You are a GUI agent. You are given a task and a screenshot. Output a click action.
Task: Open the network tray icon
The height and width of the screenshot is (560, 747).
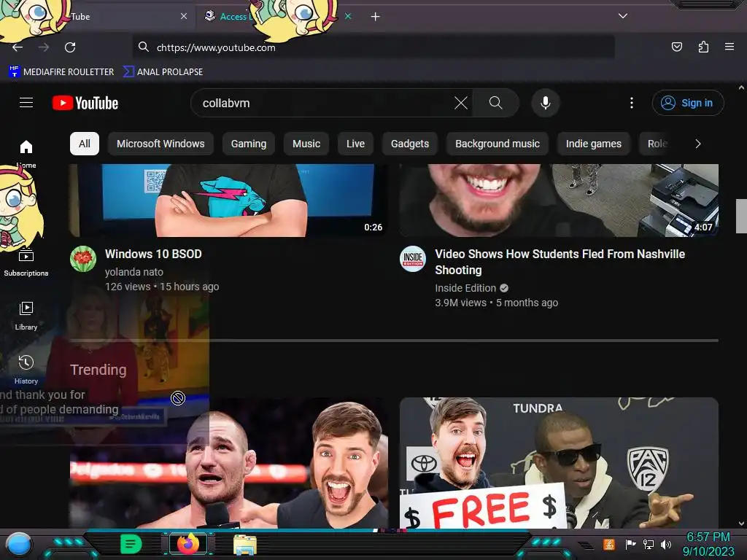[648, 544]
